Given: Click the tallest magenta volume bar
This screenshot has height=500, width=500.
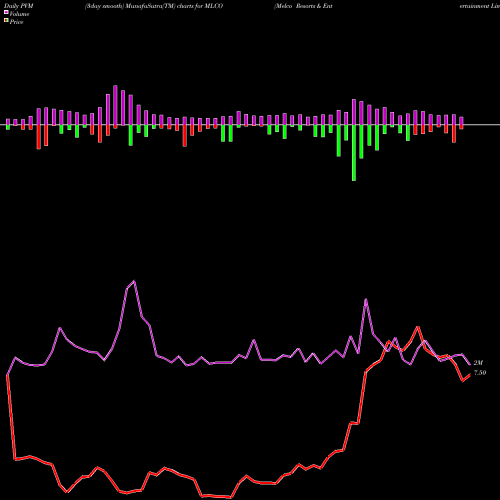Looking at the screenshot, I should pyautogui.click(x=115, y=105).
